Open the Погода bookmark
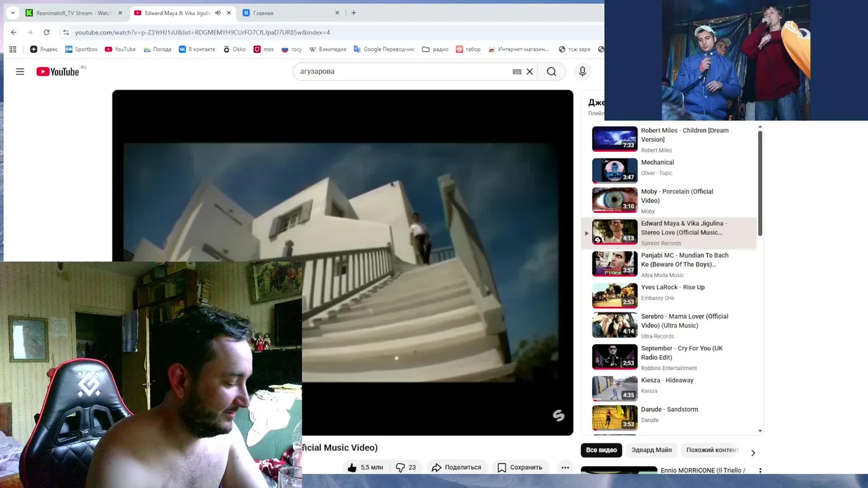Screen dimensions: 868x488 coord(157,49)
